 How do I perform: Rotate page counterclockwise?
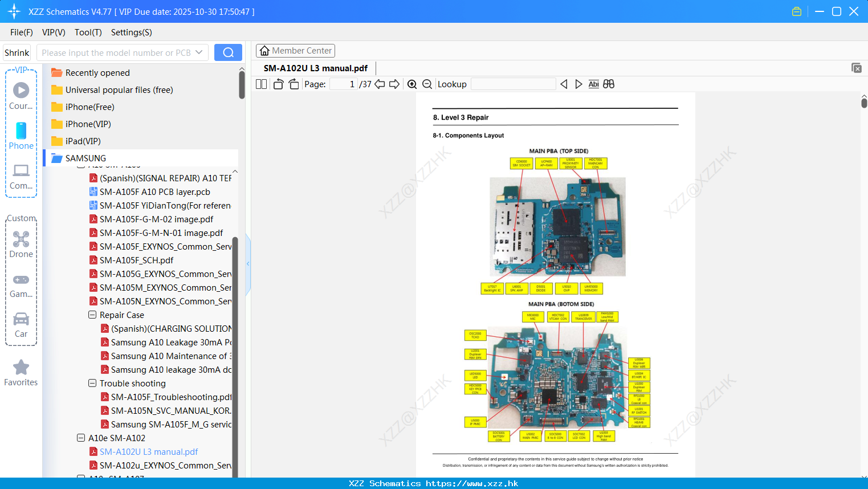[278, 84]
